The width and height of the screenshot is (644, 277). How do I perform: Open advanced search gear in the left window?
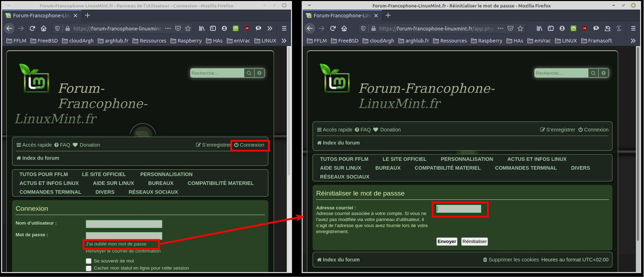click(x=259, y=73)
